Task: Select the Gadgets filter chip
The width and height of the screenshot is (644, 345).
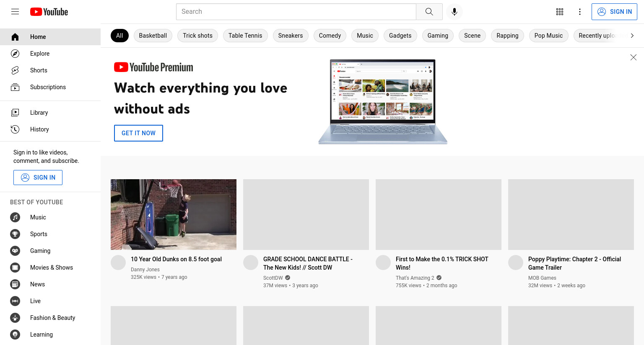Action: (400, 36)
